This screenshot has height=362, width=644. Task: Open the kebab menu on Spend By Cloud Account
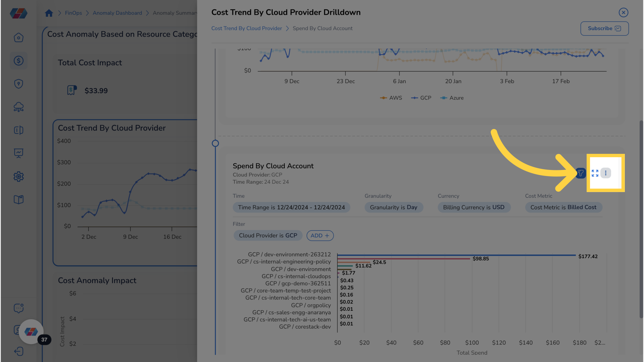tap(606, 173)
